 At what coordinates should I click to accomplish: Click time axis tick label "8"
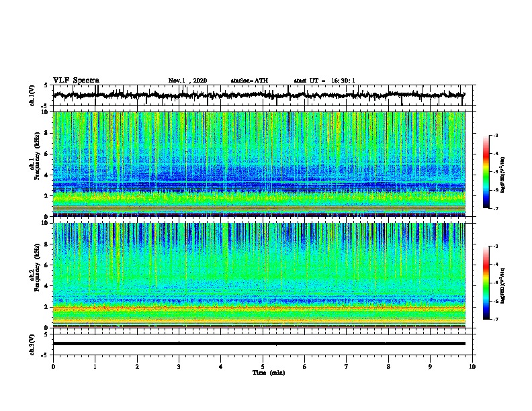tap(388, 367)
